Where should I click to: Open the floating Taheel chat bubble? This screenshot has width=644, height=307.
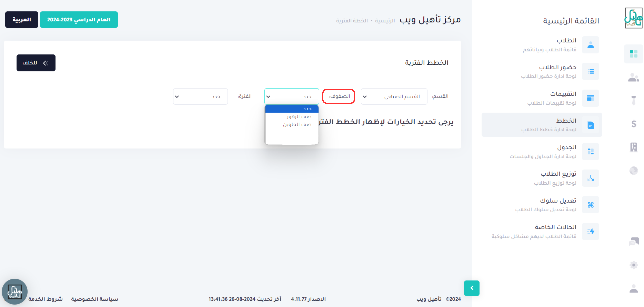(x=15, y=291)
